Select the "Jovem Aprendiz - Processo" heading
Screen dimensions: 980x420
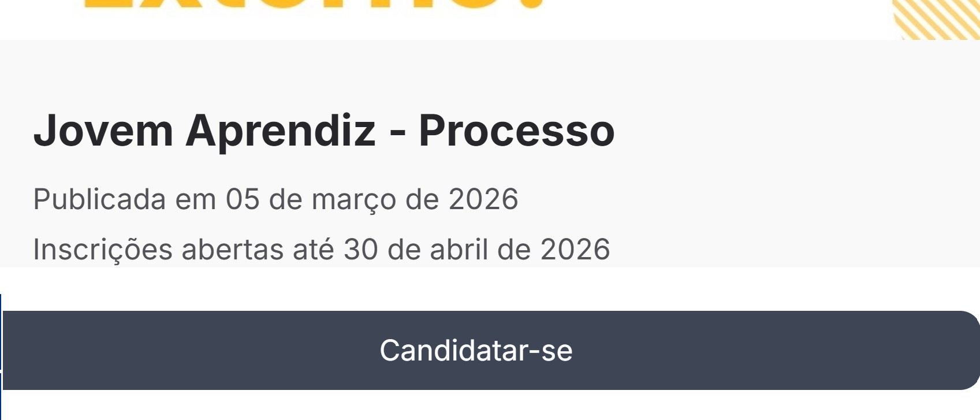[323, 131]
